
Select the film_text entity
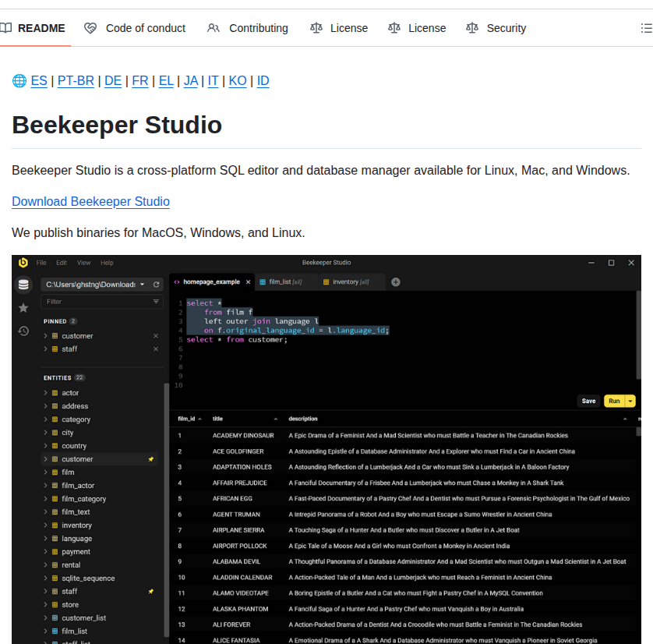[76, 512]
